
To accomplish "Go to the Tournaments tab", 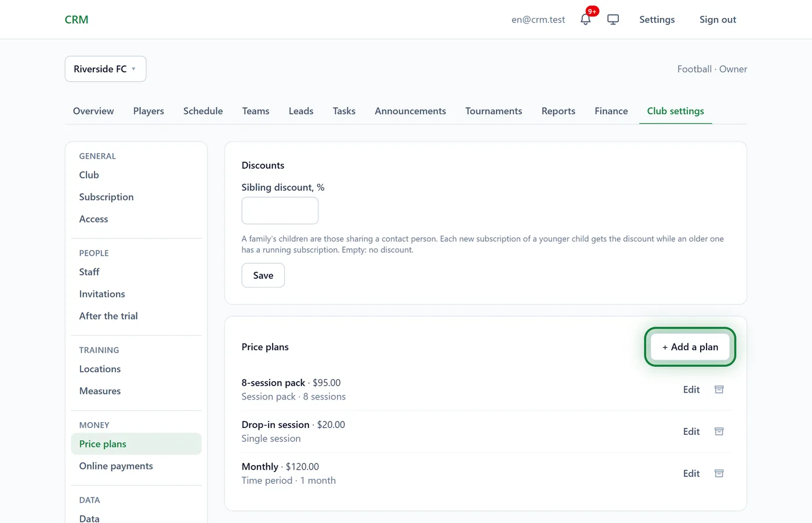I will tap(494, 111).
